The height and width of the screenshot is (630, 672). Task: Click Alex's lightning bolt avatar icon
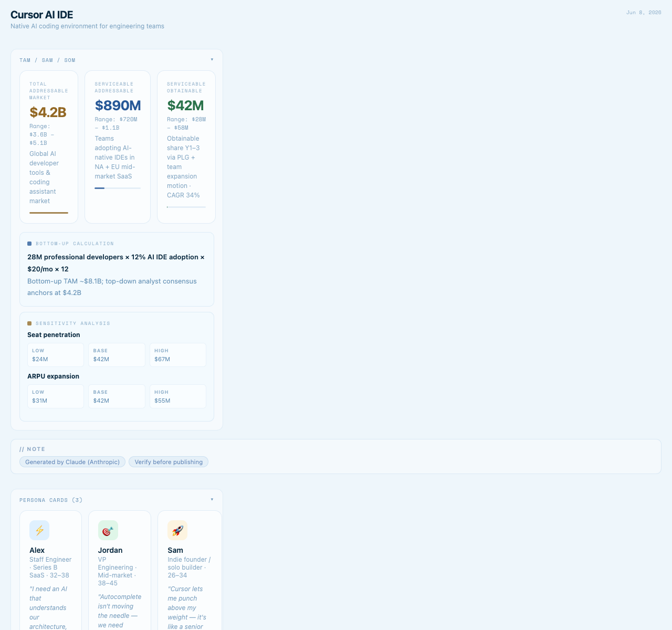point(39,530)
